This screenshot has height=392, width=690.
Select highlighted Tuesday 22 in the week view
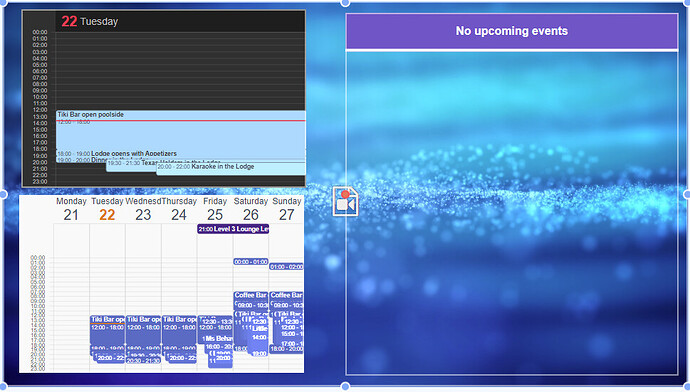107,209
